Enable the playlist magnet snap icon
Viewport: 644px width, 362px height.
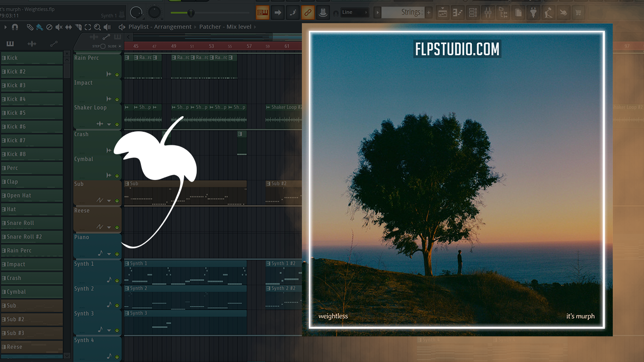tap(15, 27)
